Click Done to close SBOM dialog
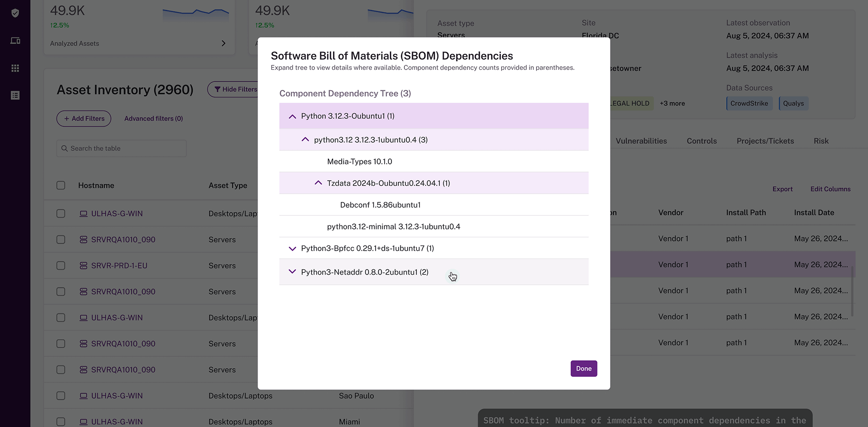This screenshot has width=868, height=427. click(584, 369)
